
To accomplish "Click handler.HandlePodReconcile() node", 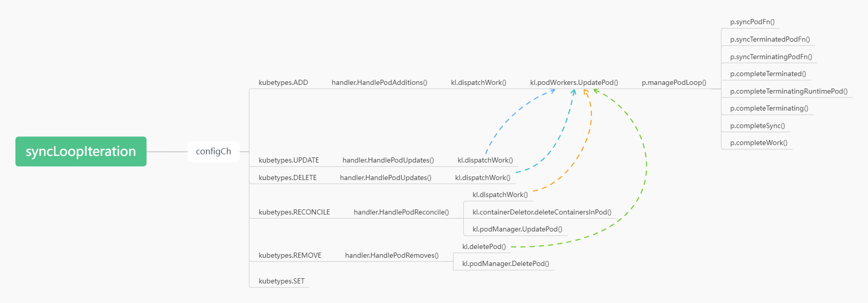I will (x=401, y=212).
